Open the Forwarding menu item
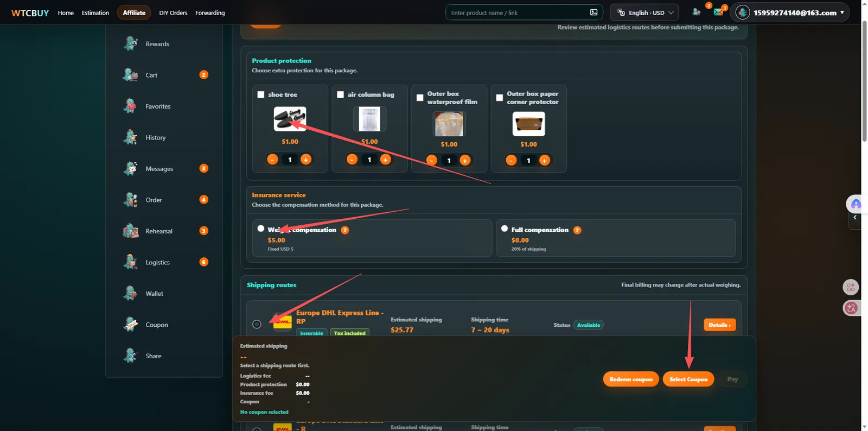The image size is (868, 431). click(x=210, y=12)
